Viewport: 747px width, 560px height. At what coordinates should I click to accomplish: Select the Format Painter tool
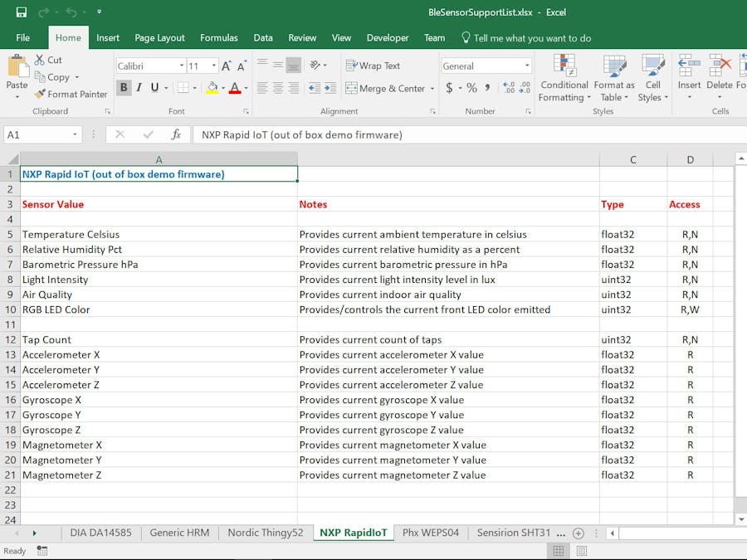[x=71, y=94]
